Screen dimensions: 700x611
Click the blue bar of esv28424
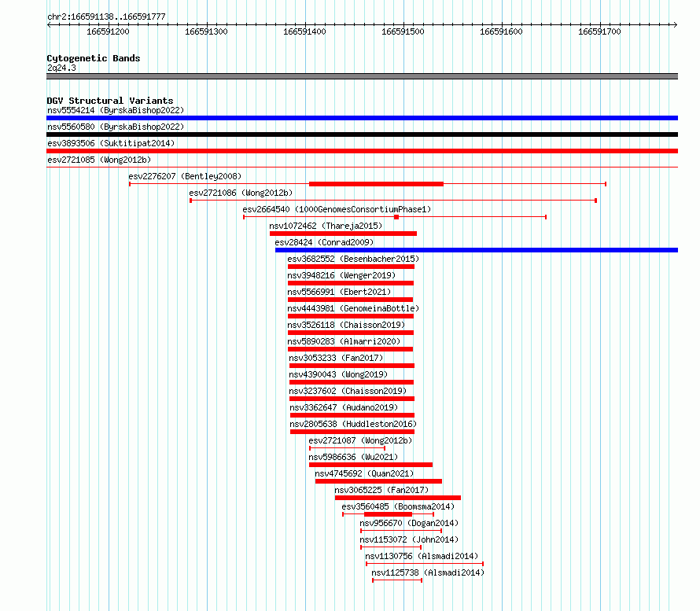pyautogui.click(x=477, y=250)
